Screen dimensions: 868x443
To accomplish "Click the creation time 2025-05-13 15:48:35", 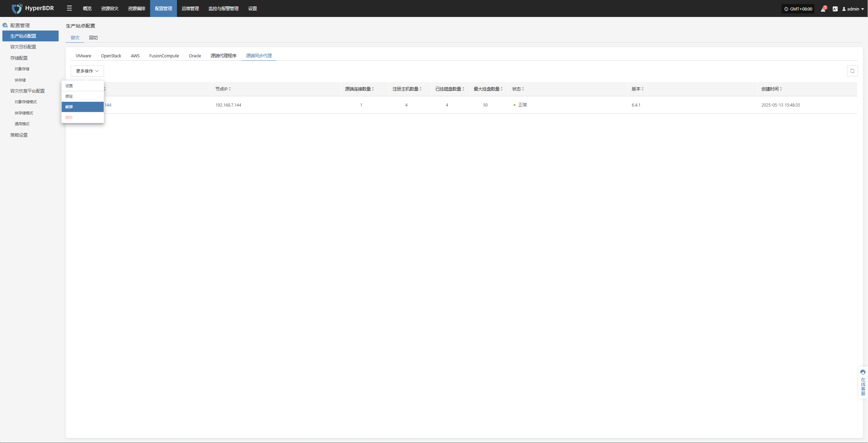I will (781, 105).
